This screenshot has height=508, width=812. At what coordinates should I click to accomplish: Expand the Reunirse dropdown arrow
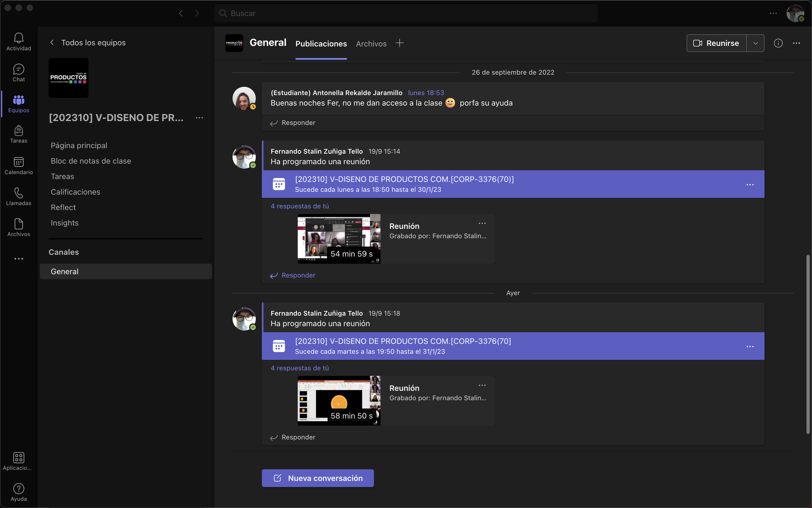click(x=755, y=43)
